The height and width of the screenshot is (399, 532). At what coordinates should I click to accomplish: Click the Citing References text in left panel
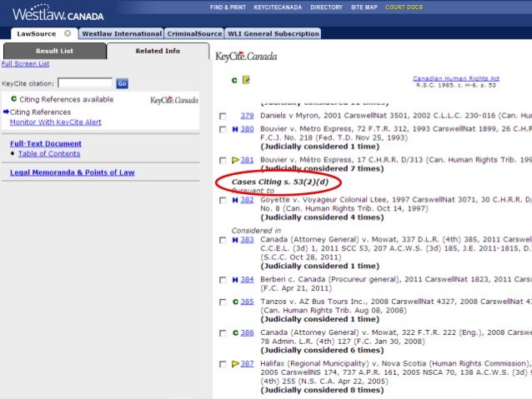coord(40,112)
